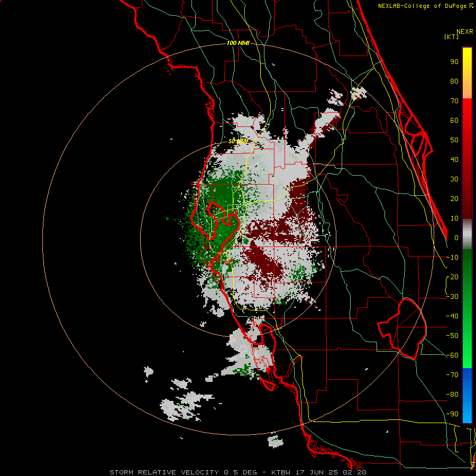Click the positive 60 knot scale label
This screenshot has width=476, height=476.
pyautogui.click(x=454, y=121)
